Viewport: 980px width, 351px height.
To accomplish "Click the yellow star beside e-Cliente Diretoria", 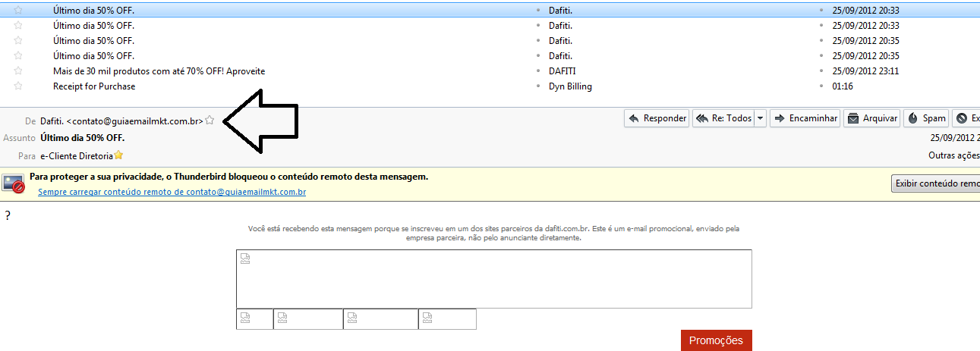I will coord(118,155).
